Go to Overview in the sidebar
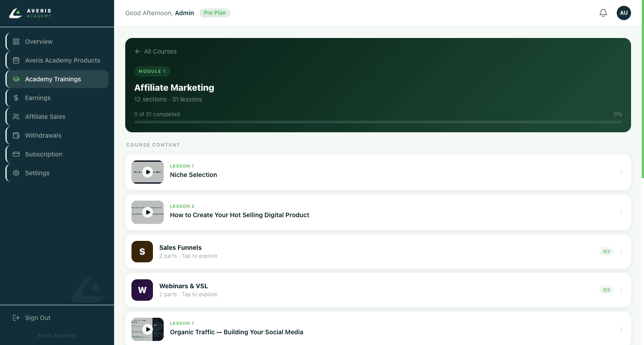This screenshot has width=644, height=345. coord(57,42)
